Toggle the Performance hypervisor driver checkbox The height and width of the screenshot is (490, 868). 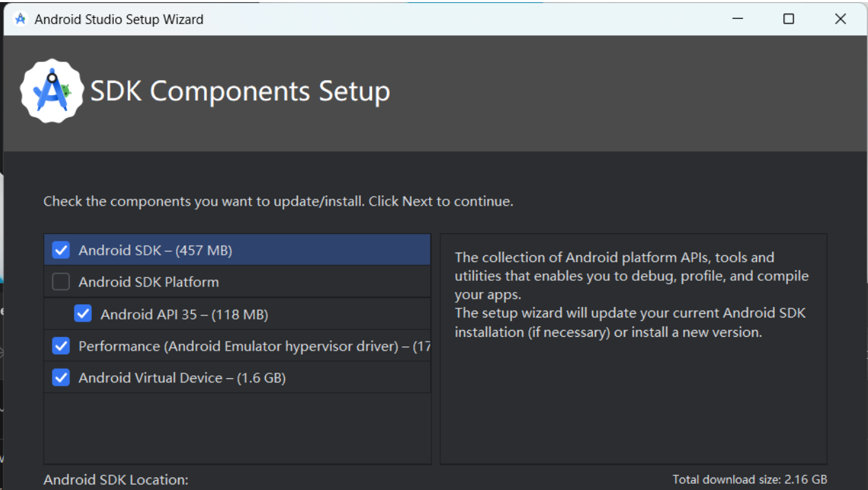[x=61, y=346]
